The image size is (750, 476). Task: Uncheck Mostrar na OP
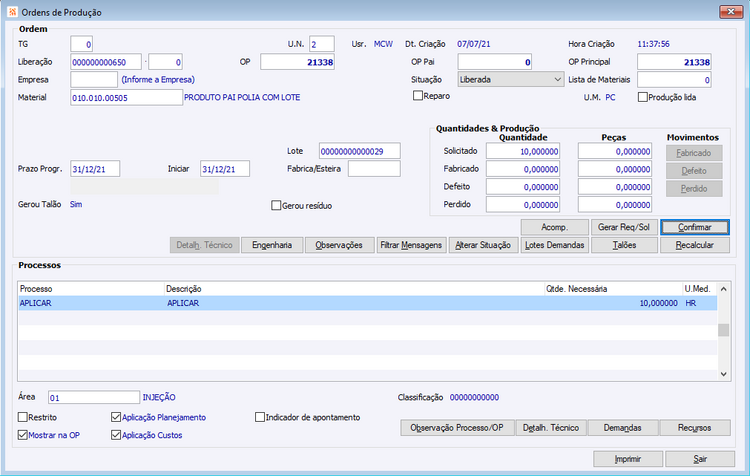pyautogui.click(x=22, y=435)
